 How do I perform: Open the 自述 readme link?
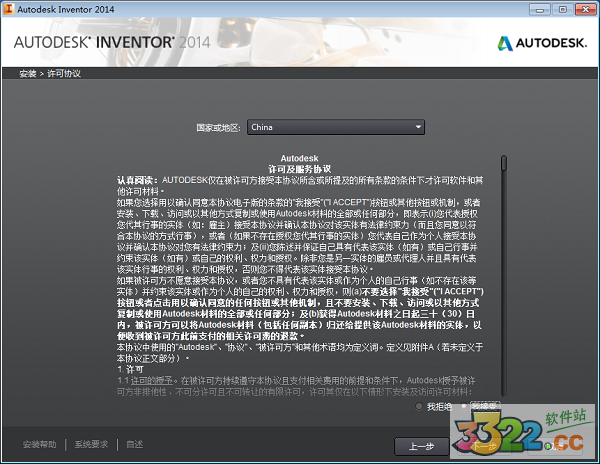[135, 444]
